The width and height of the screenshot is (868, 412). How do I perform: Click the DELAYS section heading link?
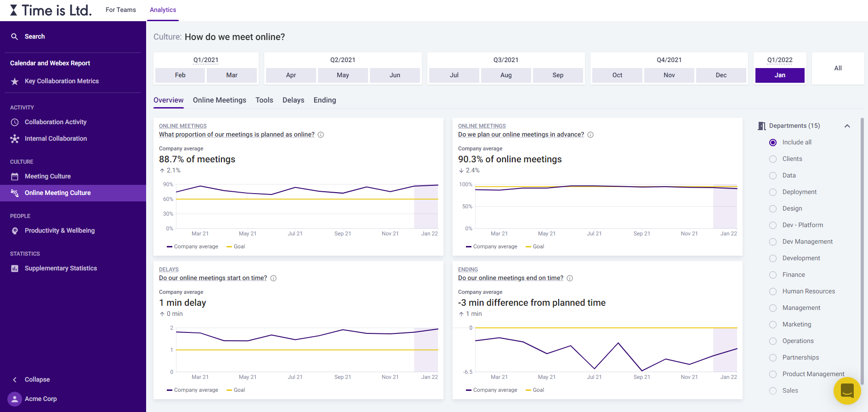coord(169,269)
